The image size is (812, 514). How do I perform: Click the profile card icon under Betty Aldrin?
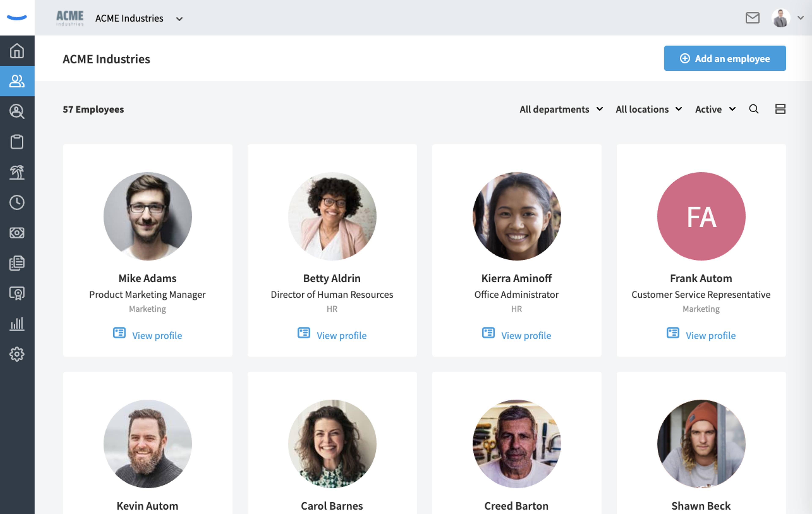point(304,333)
